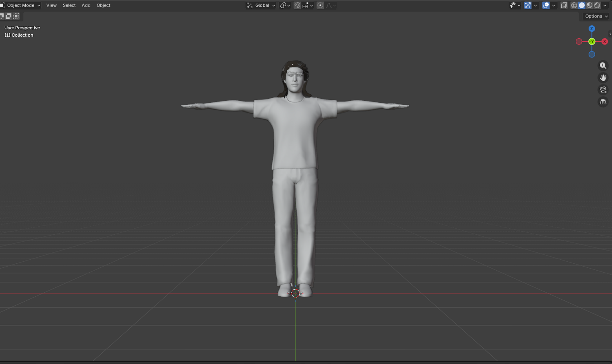Click the '(1) Collection' label

(x=19, y=35)
